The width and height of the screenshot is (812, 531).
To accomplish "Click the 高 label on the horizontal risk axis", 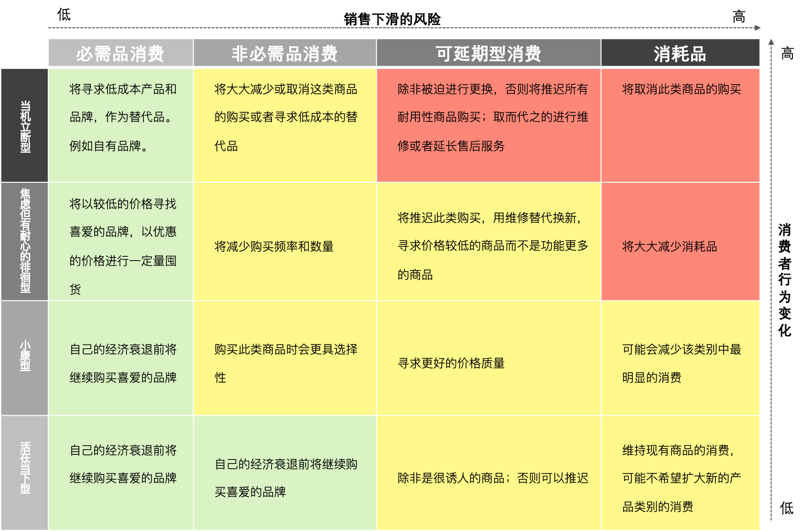I will tap(739, 17).
